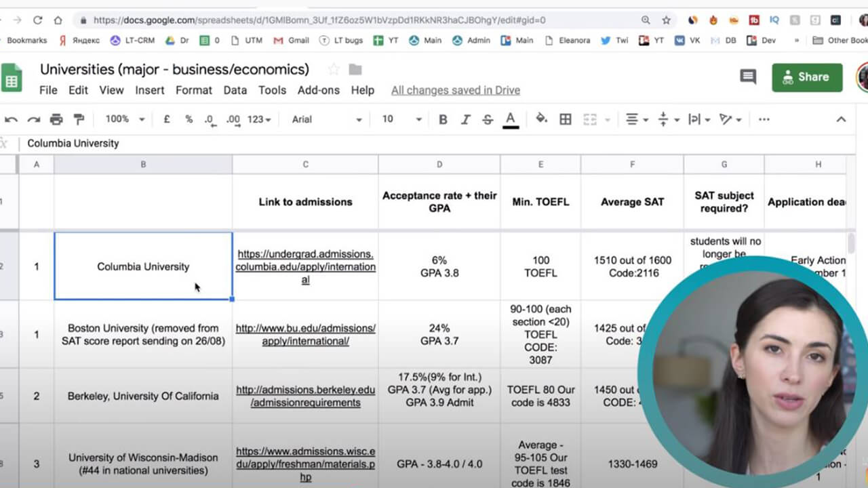Open the horizontal align dropdown
The image size is (868, 488).
(636, 119)
